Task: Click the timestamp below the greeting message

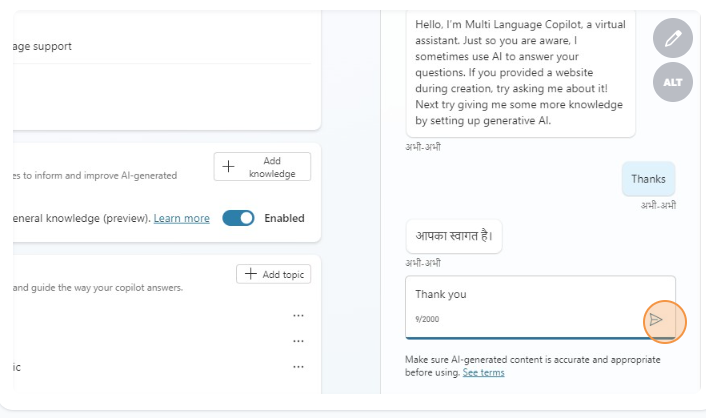Action: (x=423, y=147)
